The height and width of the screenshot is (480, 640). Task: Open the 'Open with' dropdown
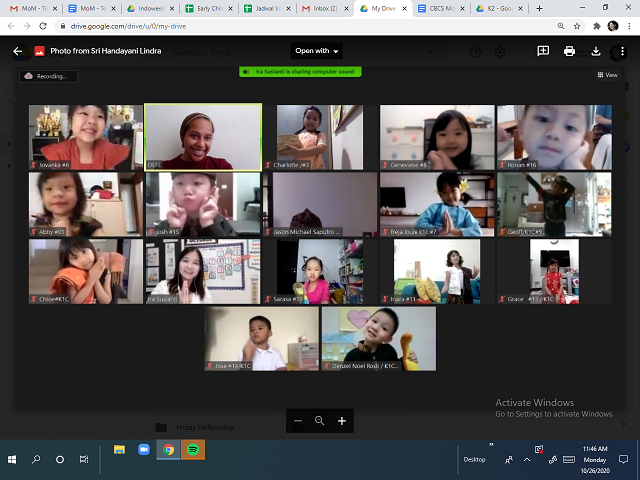tap(316, 51)
